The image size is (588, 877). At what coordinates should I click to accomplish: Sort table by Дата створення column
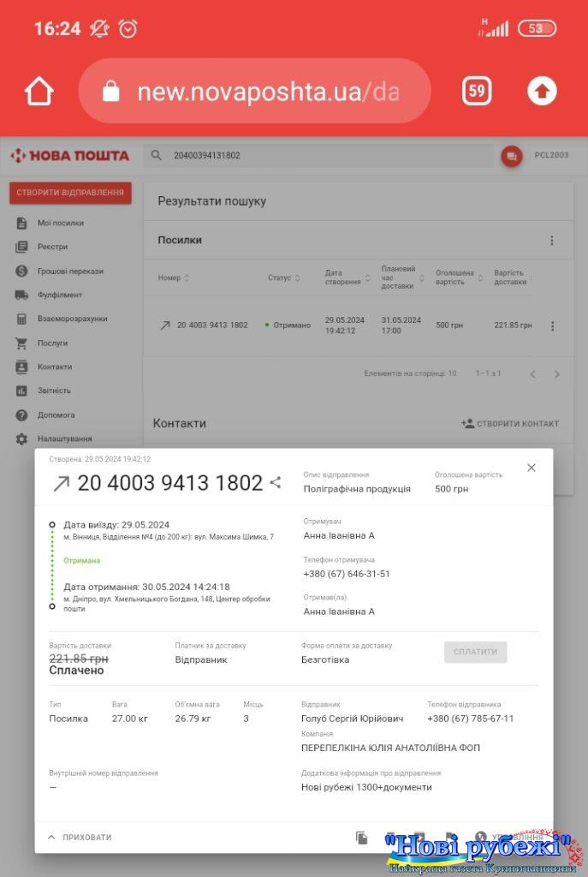(347, 277)
